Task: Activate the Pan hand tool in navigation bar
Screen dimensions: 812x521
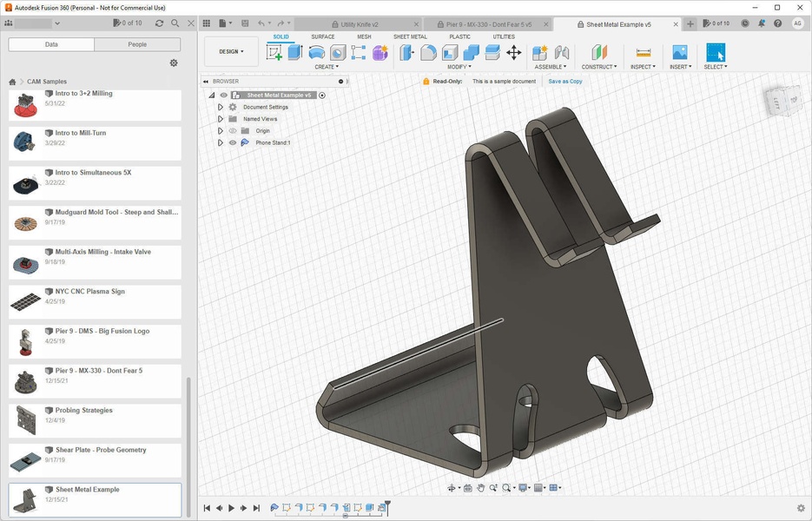Action: 480,488
